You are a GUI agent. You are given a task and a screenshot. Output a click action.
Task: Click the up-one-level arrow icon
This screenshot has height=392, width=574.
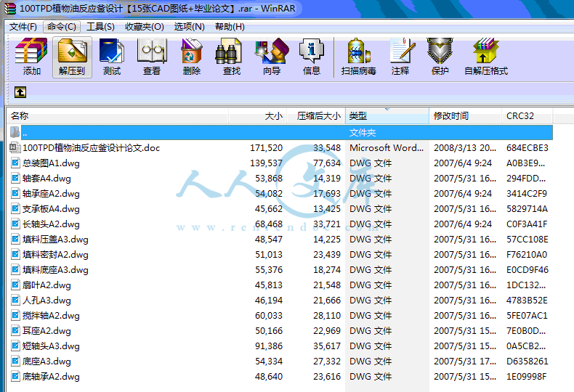coord(20,92)
